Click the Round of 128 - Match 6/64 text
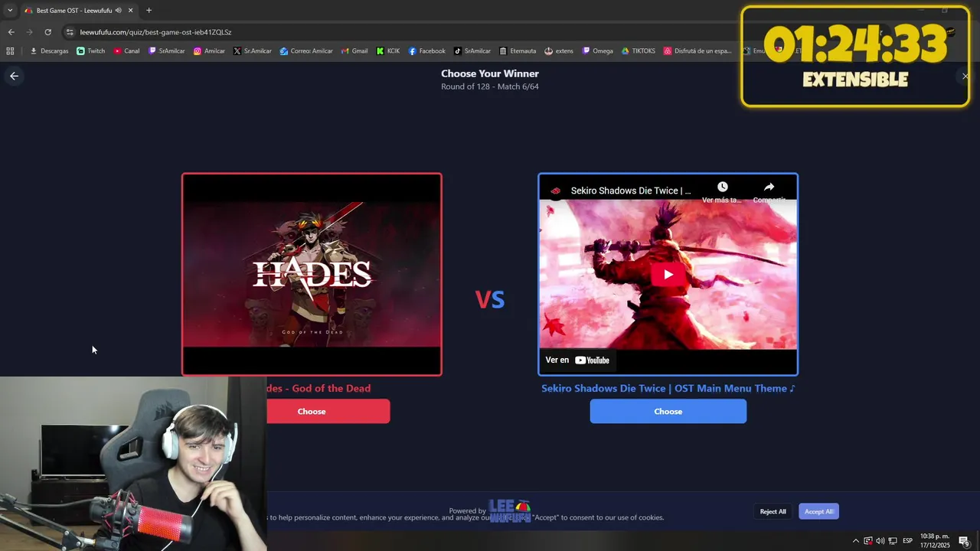980x551 pixels. tap(490, 86)
